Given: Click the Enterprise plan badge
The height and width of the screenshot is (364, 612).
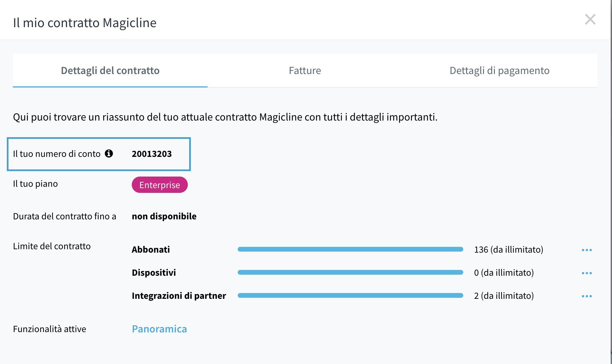Looking at the screenshot, I should point(160,185).
